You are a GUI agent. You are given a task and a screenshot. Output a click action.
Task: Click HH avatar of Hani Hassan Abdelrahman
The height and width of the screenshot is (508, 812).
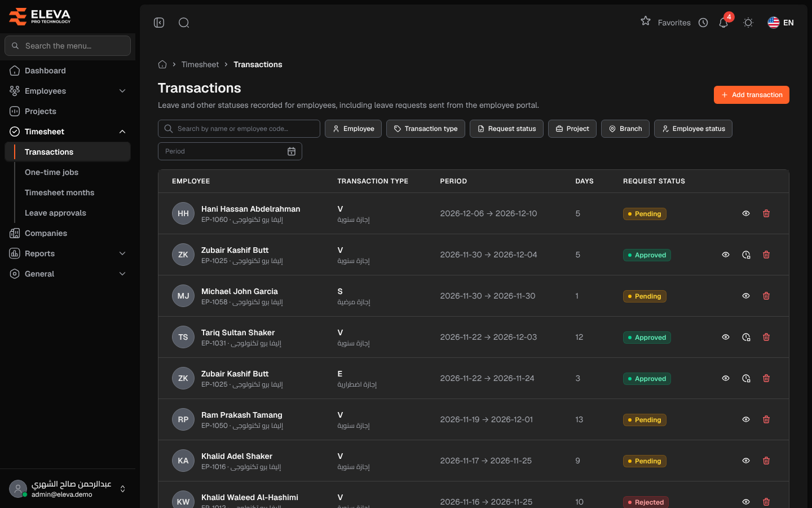pos(183,213)
